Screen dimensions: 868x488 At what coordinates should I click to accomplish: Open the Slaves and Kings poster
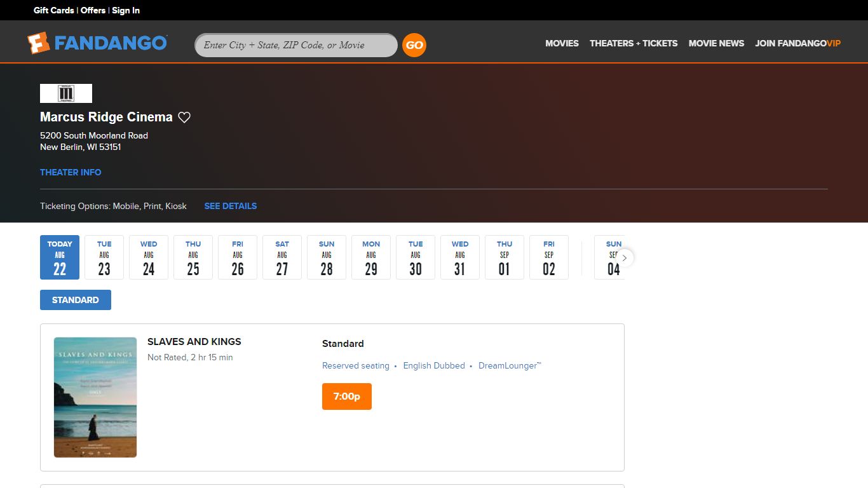click(95, 397)
